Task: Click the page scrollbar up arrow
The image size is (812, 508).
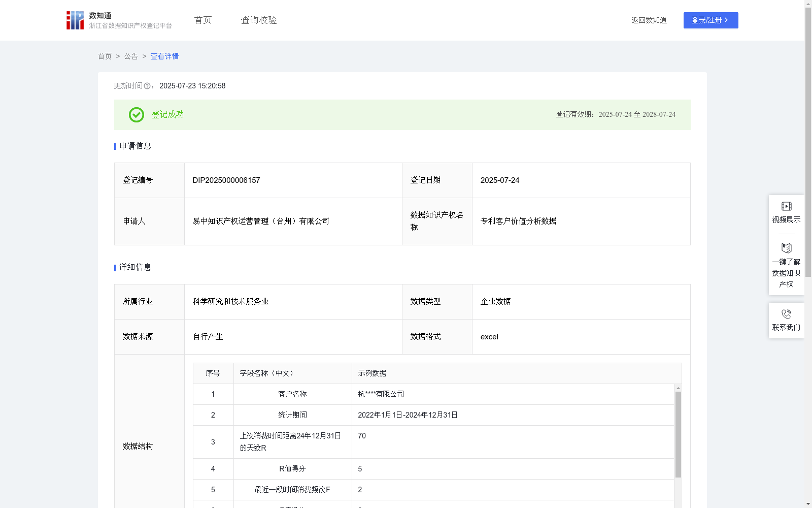Action: [808, 4]
